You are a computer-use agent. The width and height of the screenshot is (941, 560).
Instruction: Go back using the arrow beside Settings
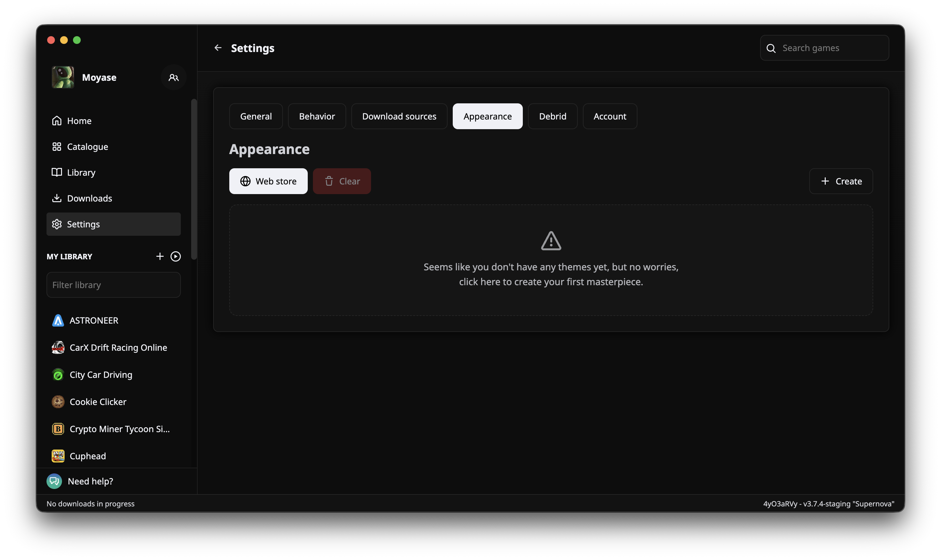[219, 47]
